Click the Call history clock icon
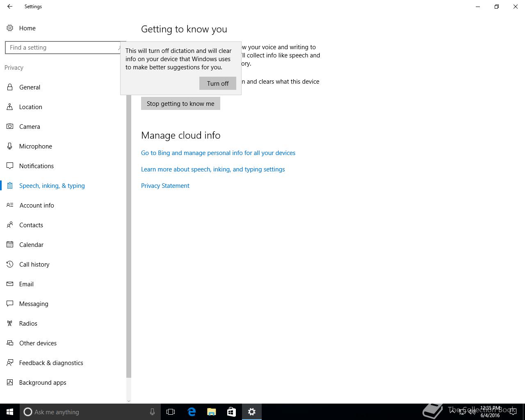The image size is (525, 420). pyautogui.click(x=10, y=264)
